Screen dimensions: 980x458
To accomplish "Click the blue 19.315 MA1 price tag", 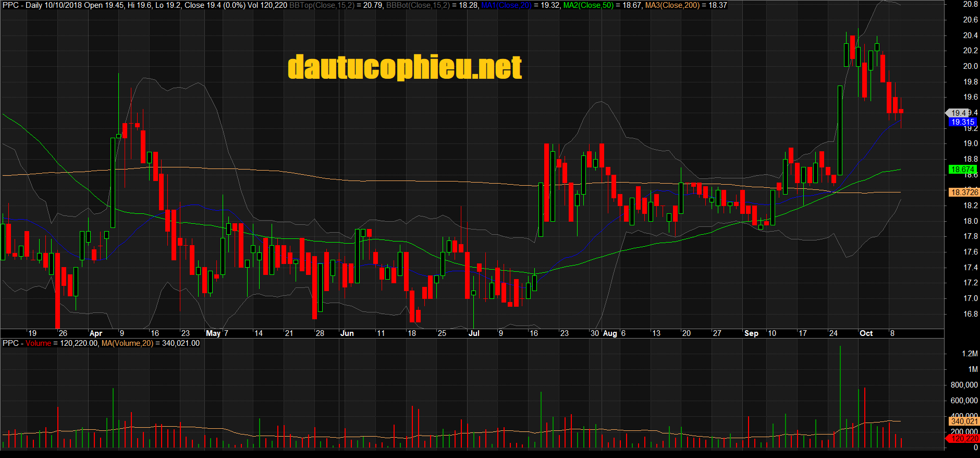I will (x=962, y=122).
